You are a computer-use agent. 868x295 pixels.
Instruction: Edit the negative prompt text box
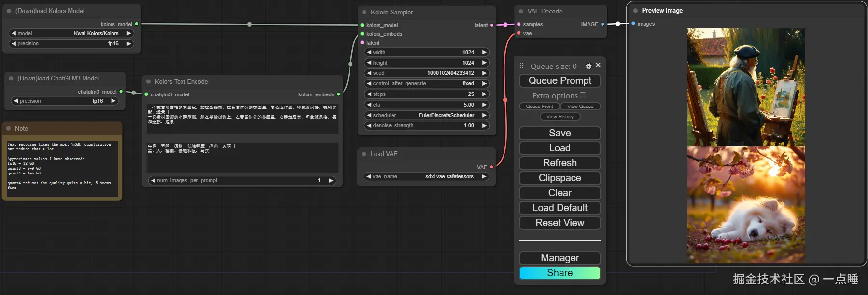click(242, 157)
